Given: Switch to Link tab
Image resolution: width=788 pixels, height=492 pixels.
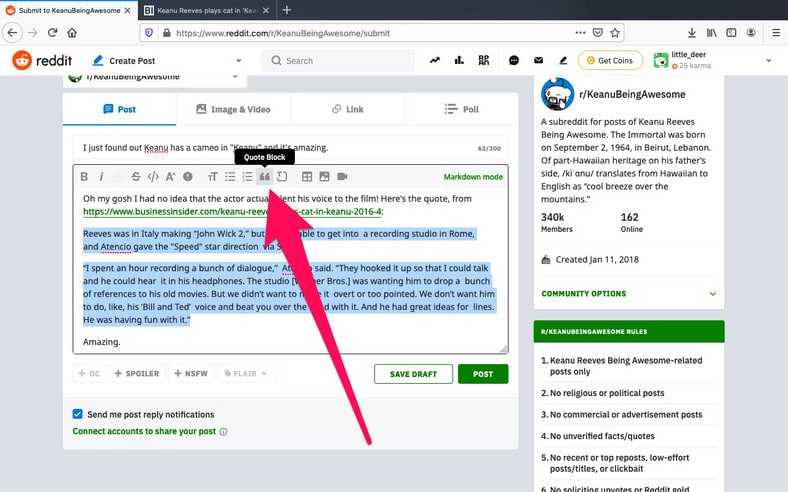Looking at the screenshot, I should (x=348, y=109).
